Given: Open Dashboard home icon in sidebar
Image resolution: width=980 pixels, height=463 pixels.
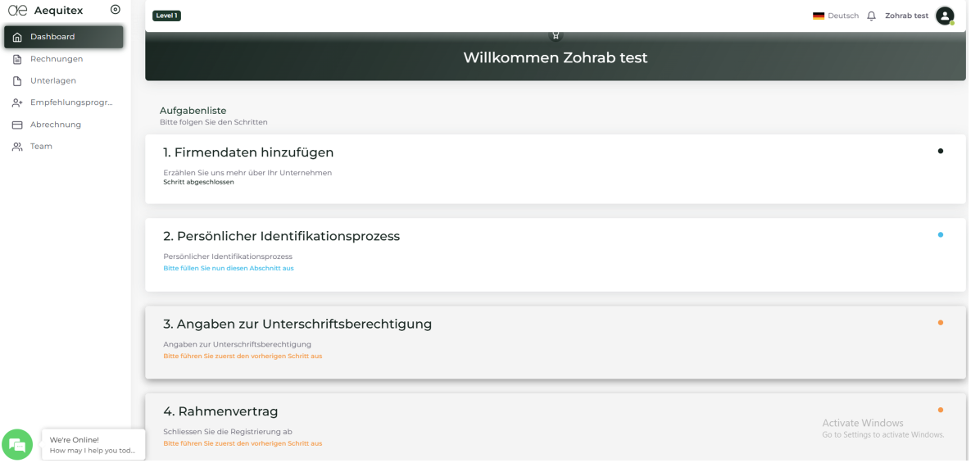Looking at the screenshot, I should [17, 37].
